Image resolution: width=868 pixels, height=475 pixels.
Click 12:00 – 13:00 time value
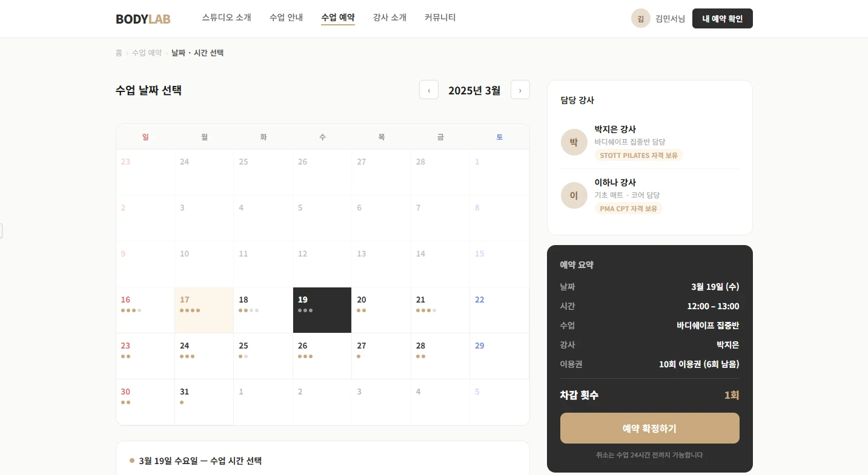pos(713,306)
